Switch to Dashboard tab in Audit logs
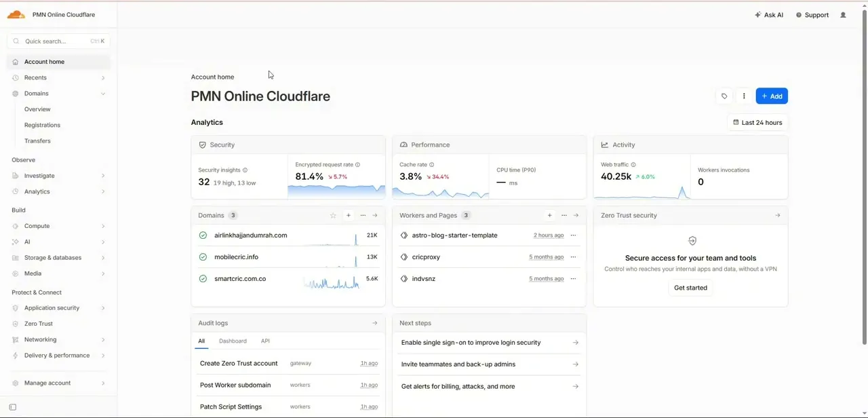Image resolution: width=868 pixels, height=418 pixels. (x=233, y=341)
